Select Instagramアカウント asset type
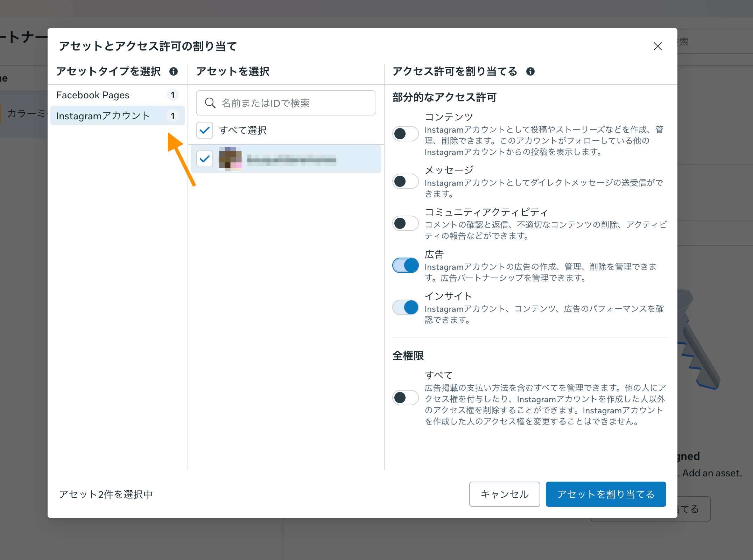This screenshot has height=560, width=753. 103,116
